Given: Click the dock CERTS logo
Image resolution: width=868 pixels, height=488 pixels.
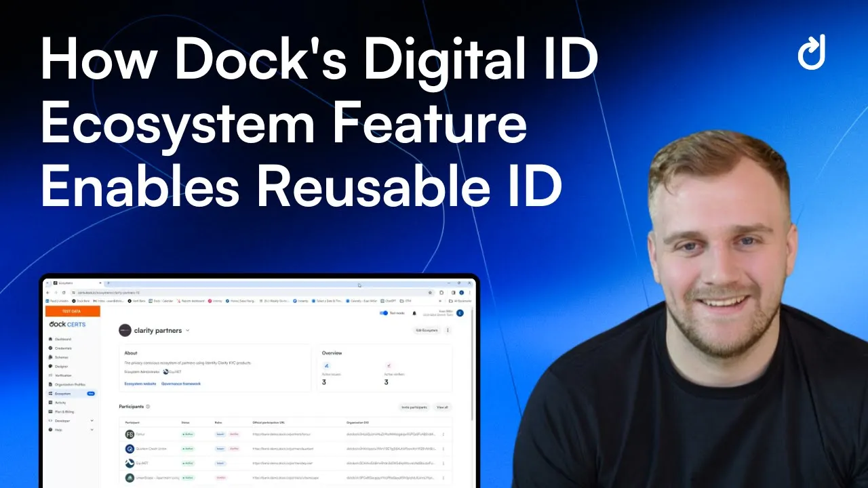Looking at the screenshot, I should (x=67, y=324).
